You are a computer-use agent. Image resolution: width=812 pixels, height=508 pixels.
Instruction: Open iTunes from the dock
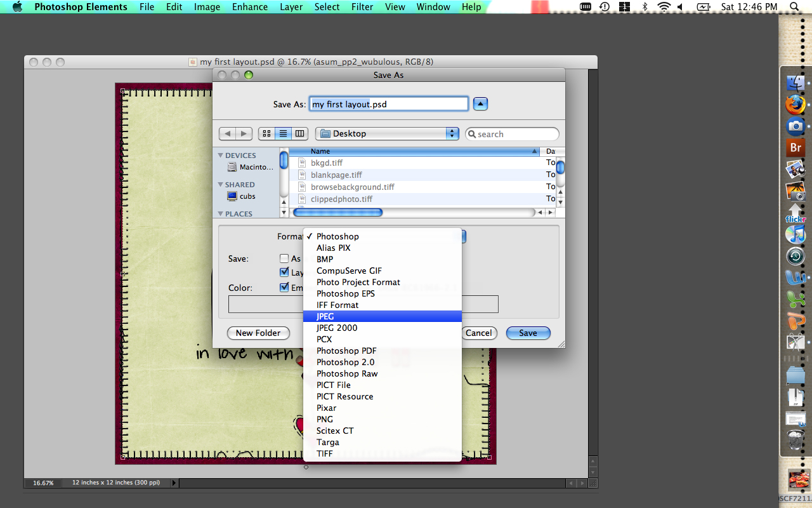click(x=795, y=234)
